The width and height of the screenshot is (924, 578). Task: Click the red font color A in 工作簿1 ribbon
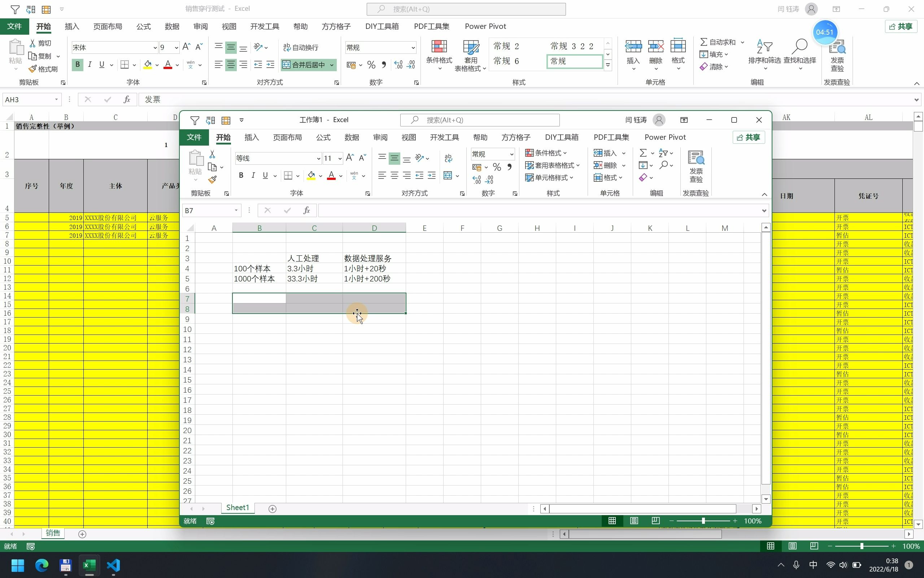pyautogui.click(x=331, y=176)
